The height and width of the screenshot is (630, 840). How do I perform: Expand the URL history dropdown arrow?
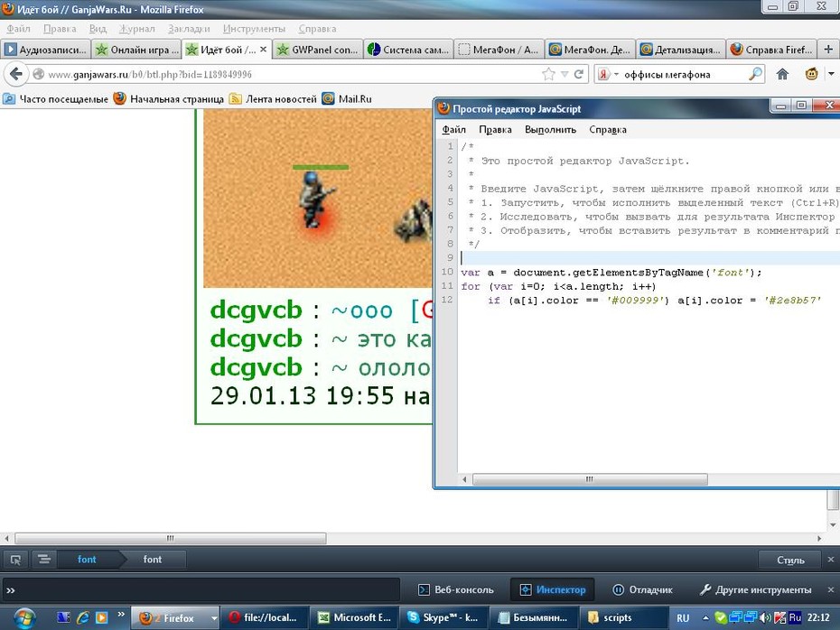tap(565, 74)
